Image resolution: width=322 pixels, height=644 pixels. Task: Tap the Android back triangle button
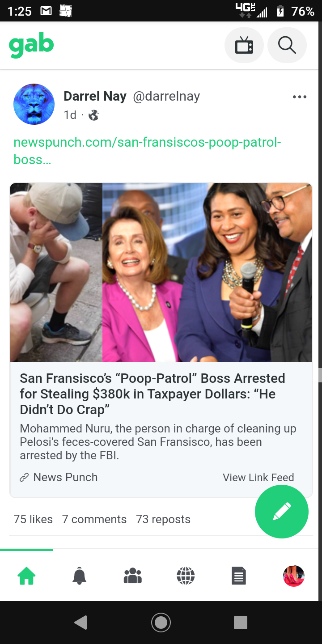click(x=80, y=623)
